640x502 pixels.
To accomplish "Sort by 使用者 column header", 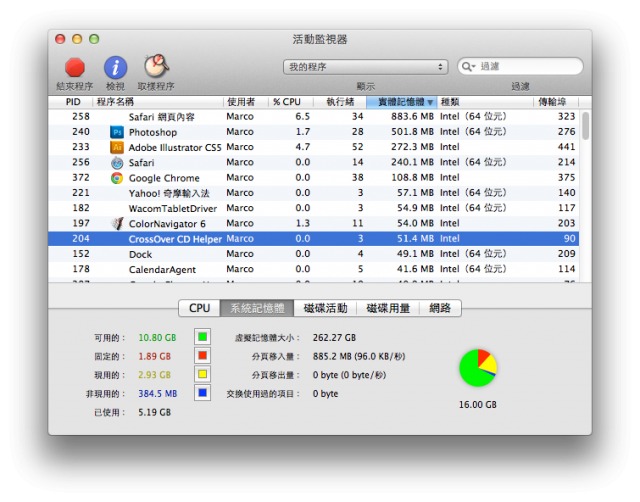I will click(x=245, y=102).
